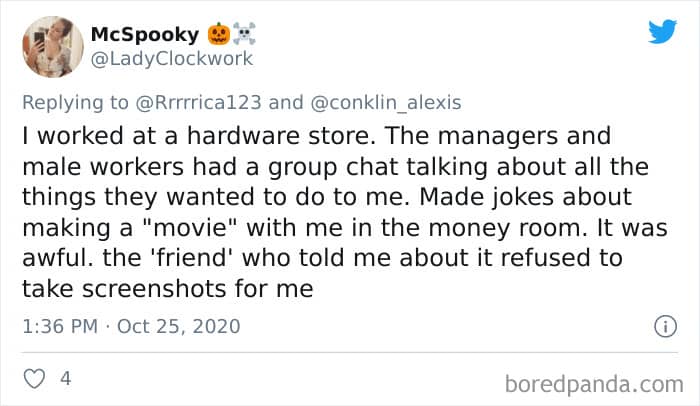This screenshot has width=700, height=406.
Task: Open the @LadyClockwork handle
Action: tap(171, 59)
